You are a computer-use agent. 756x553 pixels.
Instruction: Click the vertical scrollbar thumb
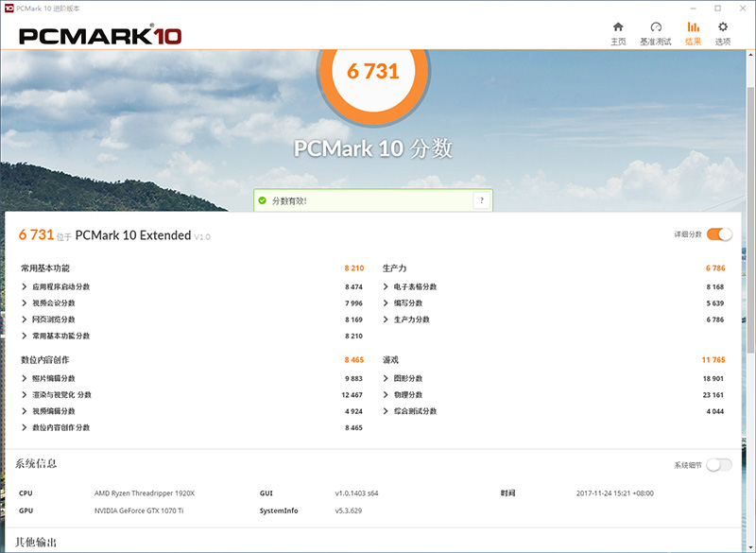tap(750, 219)
